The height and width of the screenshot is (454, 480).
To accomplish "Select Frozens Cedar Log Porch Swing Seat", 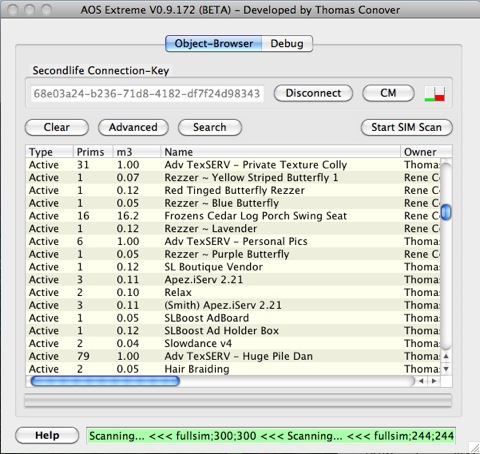I will (x=233, y=216).
